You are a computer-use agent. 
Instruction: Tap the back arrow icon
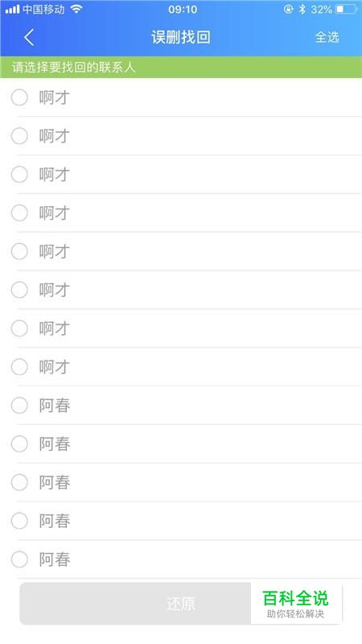(29, 37)
